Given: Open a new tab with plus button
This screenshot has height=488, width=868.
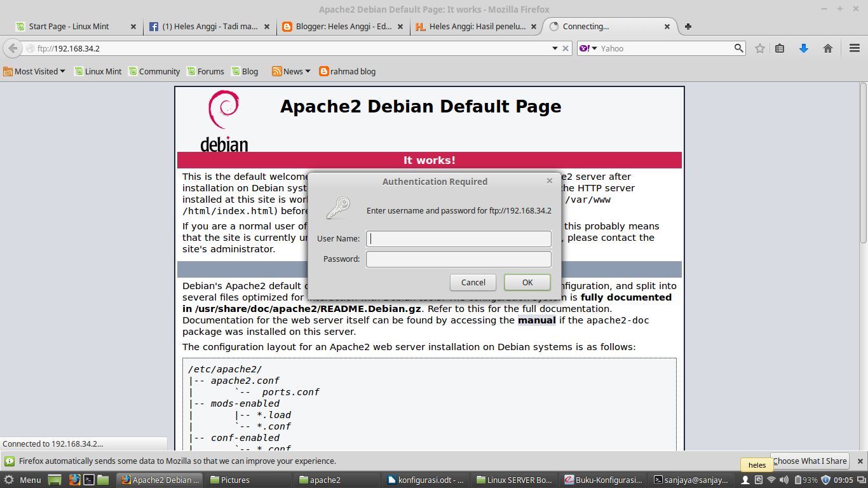Looking at the screenshot, I should (x=688, y=27).
